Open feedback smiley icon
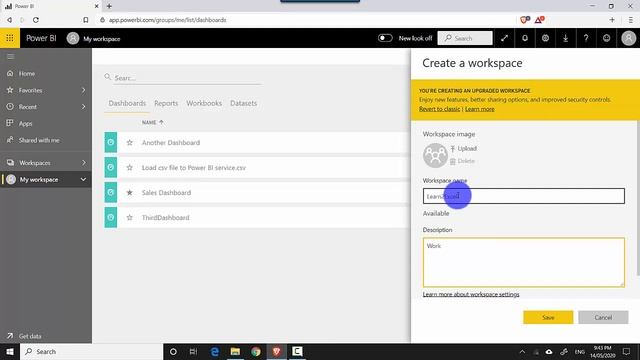 tap(607, 38)
